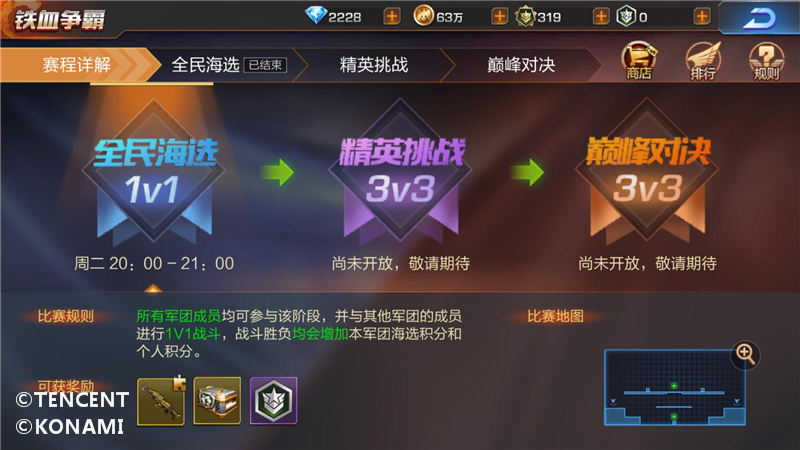Viewport: 800px width, 450px height.
Task: Add gold coins with plus next to 63万
Action: (499, 17)
